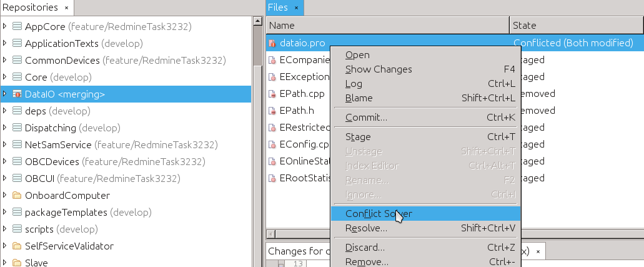Click the SelfServiceValidator folder icon

pos(17,246)
